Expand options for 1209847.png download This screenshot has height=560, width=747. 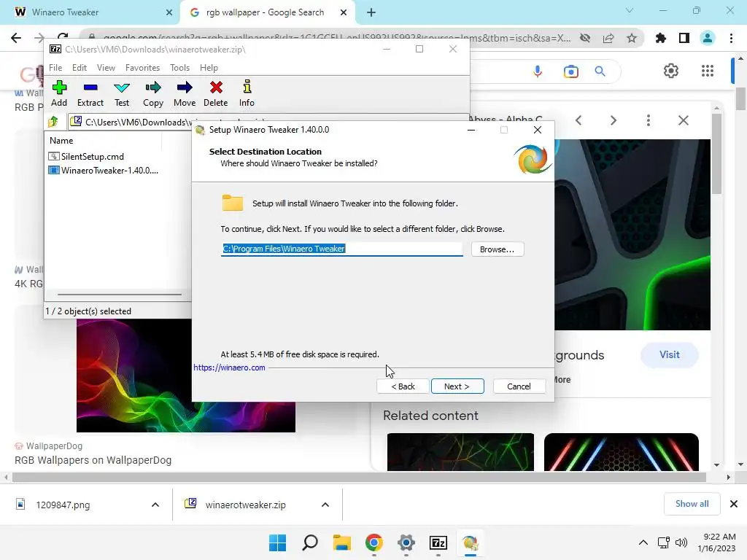coord(155,505)
